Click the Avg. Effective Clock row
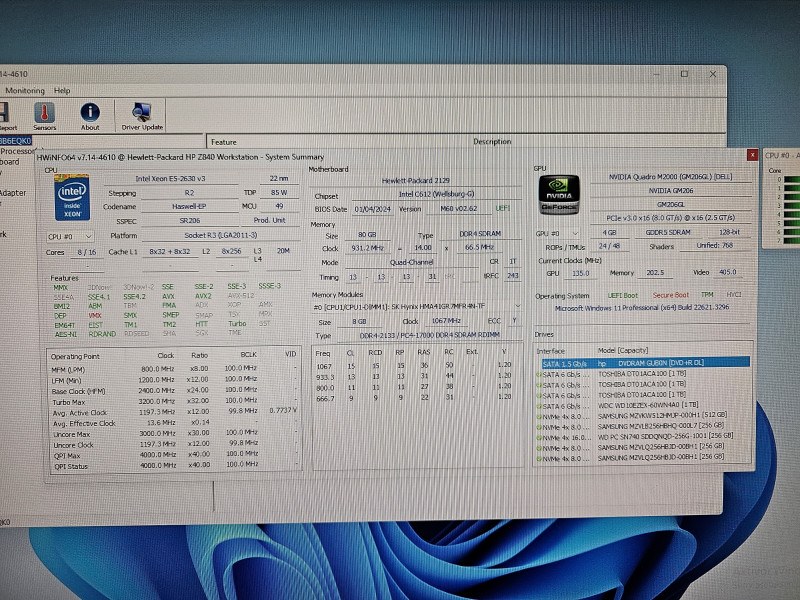The height and width of the screenshot is (600, 800). coord(174,423)
